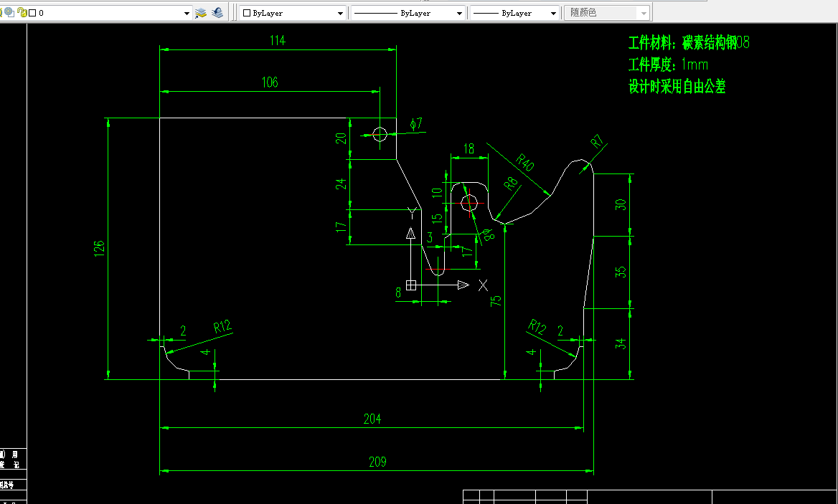Select the 设计时采用自由公差 note
The image size is (838, 504).
[x=677, y=87]
